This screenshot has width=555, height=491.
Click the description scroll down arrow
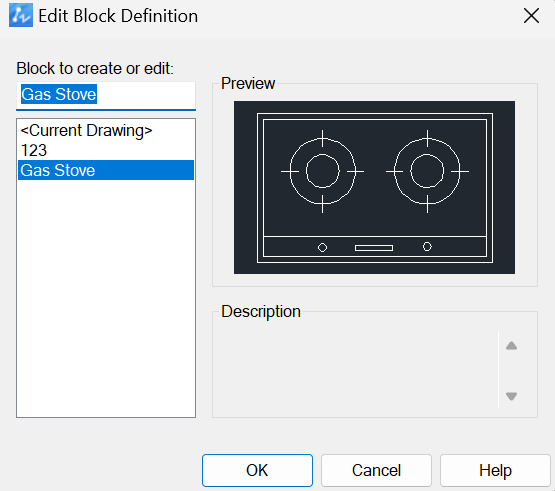click(x=511, y=396)
